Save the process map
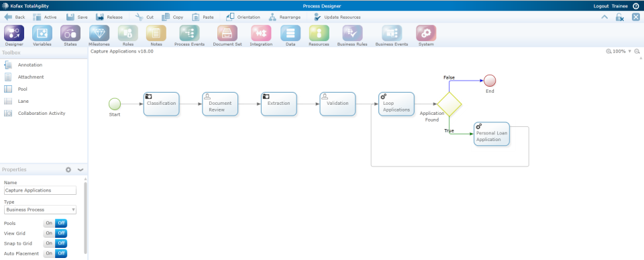The width and height of the screenshot is (644, 260). (x=76, y=17)
